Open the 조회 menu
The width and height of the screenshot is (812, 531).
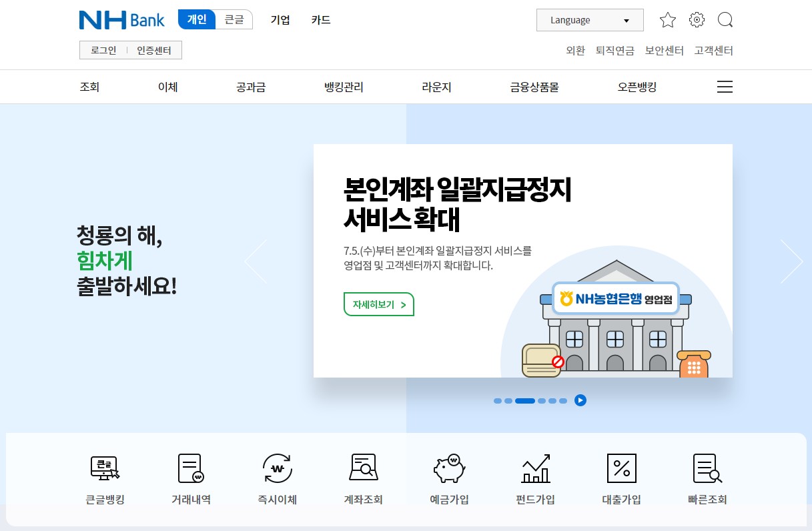pos(89,87)
